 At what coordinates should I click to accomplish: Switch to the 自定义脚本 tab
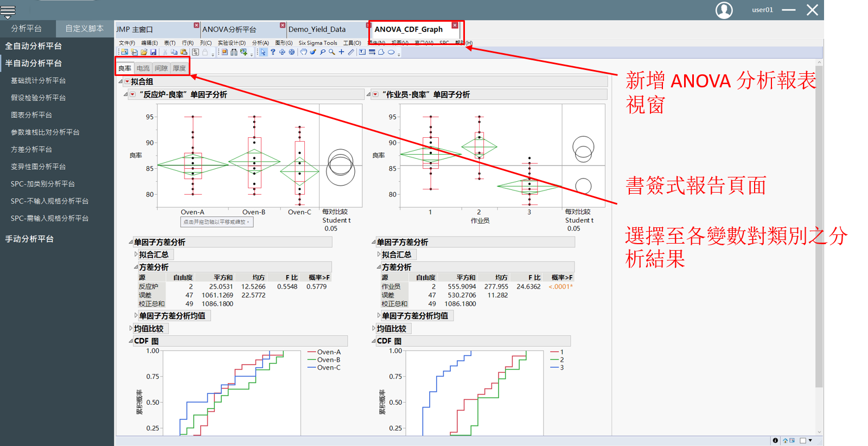pos(84,28)
